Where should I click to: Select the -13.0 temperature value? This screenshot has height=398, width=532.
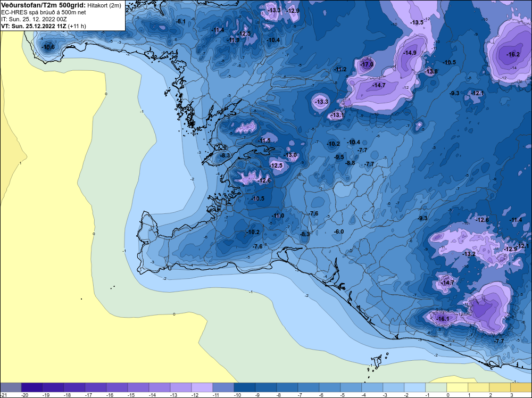(x=290, y=155)
